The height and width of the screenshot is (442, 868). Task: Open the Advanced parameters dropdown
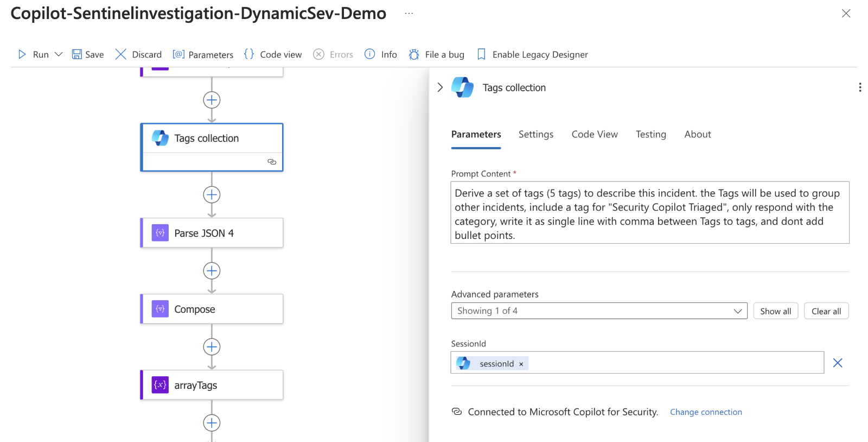point(599,311)
